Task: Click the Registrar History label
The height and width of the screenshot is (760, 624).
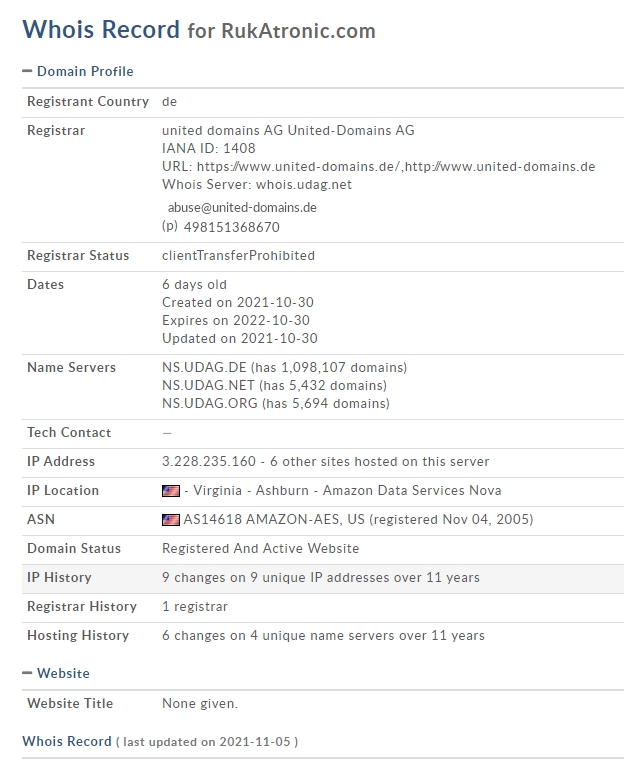Action: [x=82, y=607]
